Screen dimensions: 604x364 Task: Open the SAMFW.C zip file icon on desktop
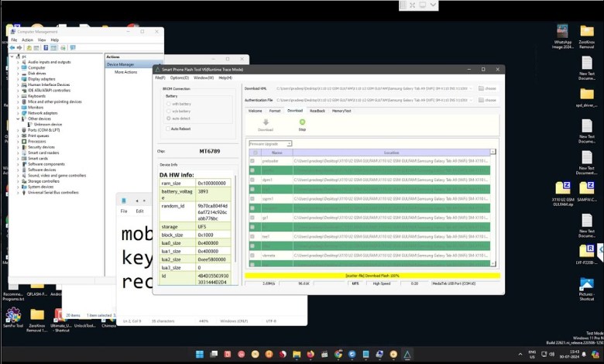tap(586, 188)
